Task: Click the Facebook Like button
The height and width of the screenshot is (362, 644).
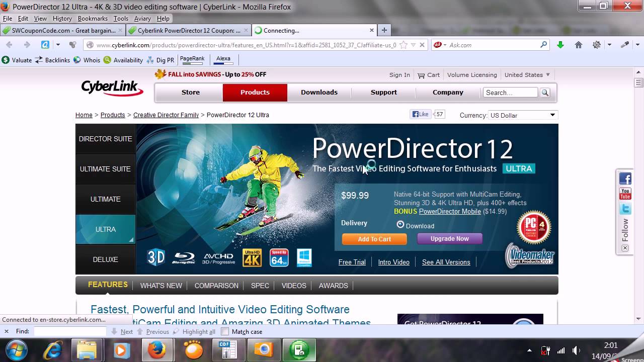Action: 421,115
